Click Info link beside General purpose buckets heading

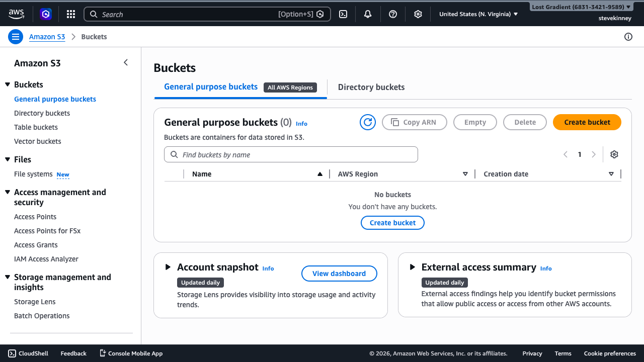click(x=301, y=124)
